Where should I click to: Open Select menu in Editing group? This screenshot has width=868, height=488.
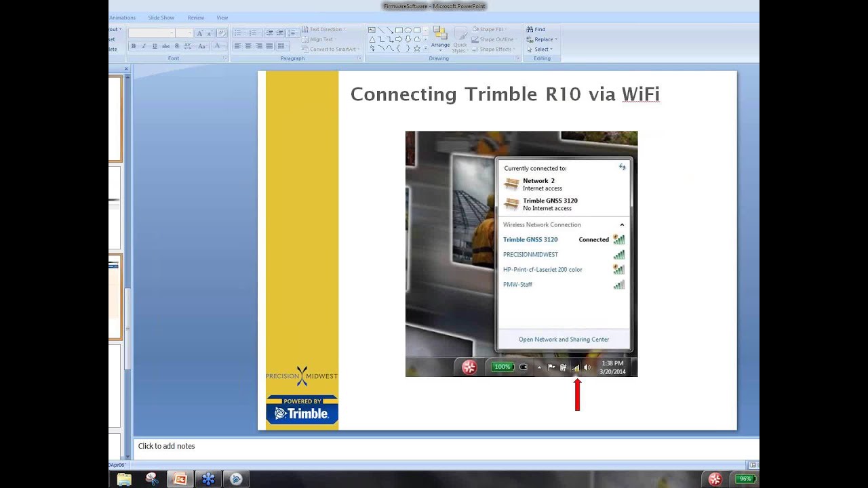(x=540, y=49)
